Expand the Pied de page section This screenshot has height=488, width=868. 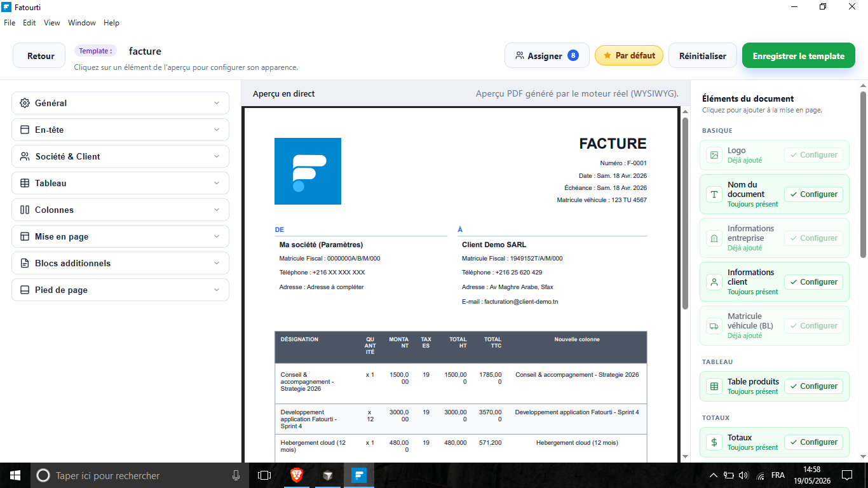(x=120, y=290)
